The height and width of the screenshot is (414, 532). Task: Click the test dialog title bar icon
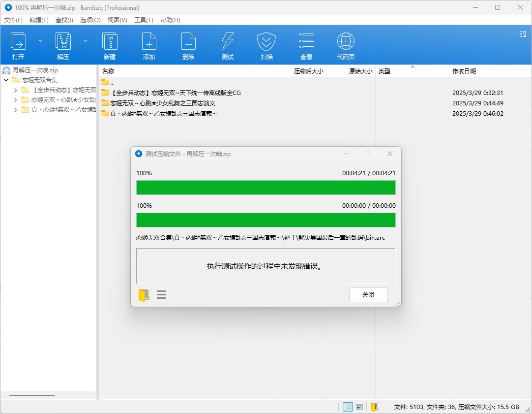139,154
